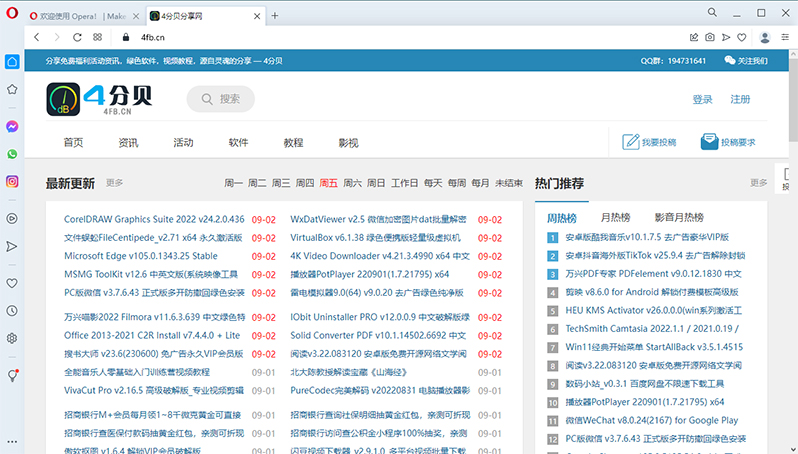Image resolution: width=798 pixels, height=454 pixels.
Task: Open sidebar three-dot more options
Action: 12,442
